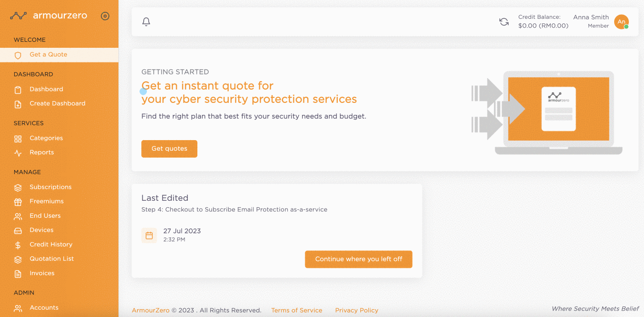The height and width of the screenshot is (317, 644).
Task: Click the Credit History dollar icon
Action: (18, 245)
